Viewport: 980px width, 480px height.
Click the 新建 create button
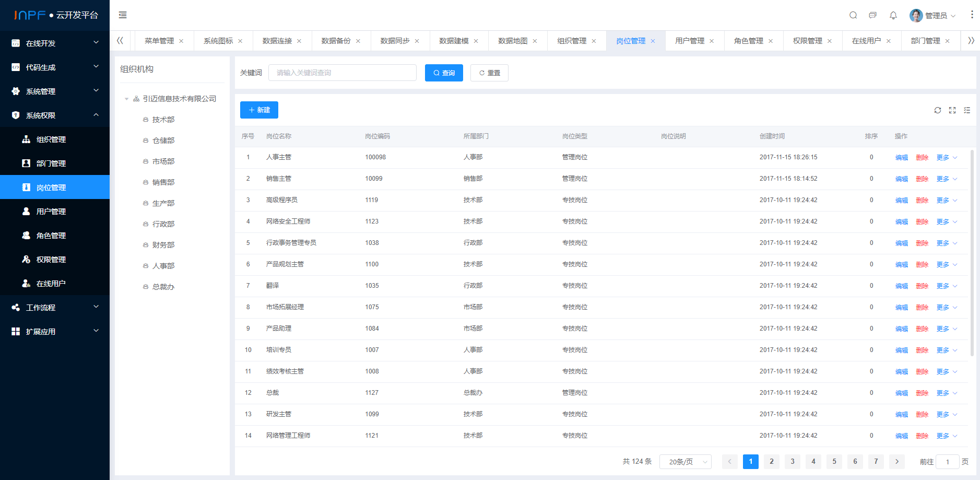(259, 110)
